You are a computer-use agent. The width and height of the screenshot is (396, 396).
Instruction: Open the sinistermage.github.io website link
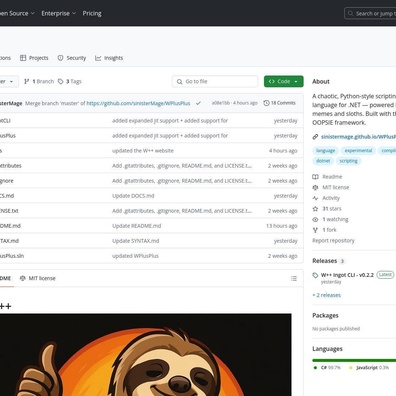[358, 137]
